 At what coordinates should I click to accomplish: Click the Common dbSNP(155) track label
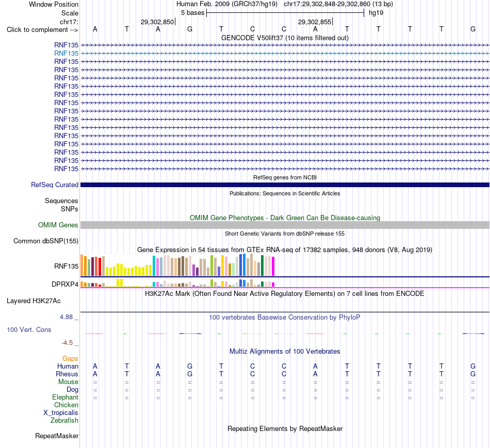46,241
